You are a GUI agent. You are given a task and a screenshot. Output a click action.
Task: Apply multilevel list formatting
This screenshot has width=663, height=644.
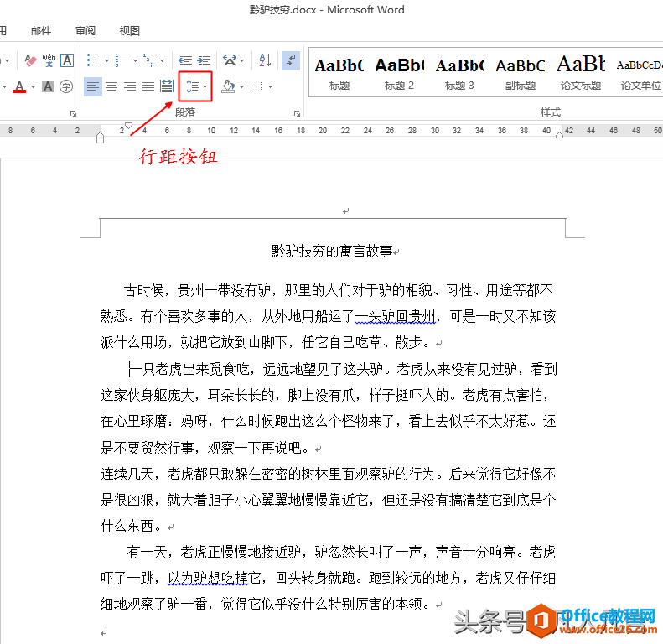150,60
